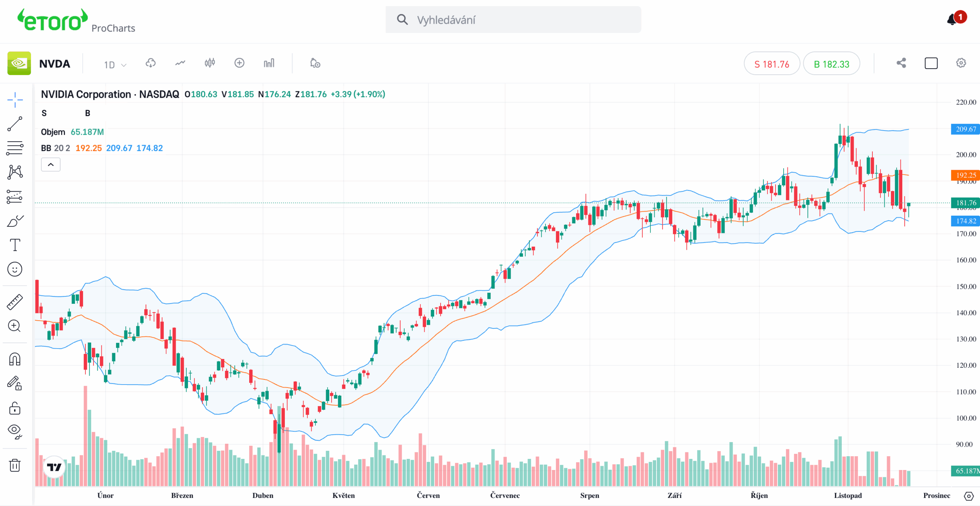Collapse the indicator legend chevron
This screenshot has height=506, width=980.
tap(51, 165)
